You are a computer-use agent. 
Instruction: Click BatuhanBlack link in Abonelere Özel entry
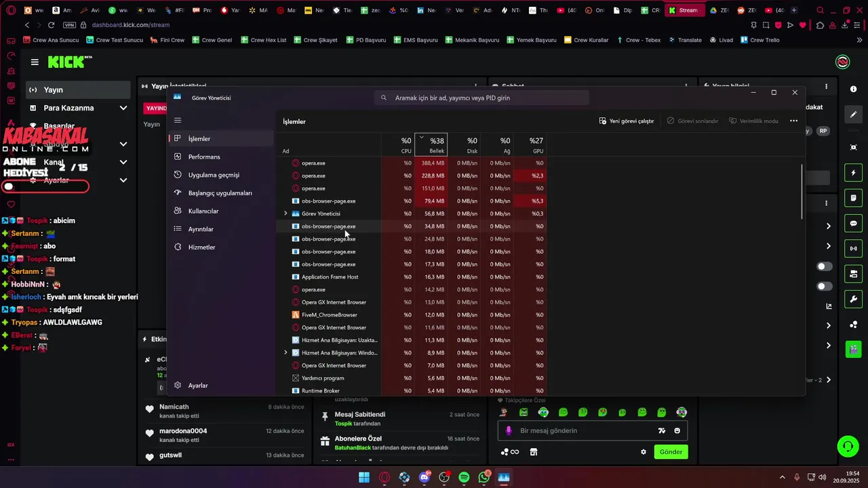point(353,448)
